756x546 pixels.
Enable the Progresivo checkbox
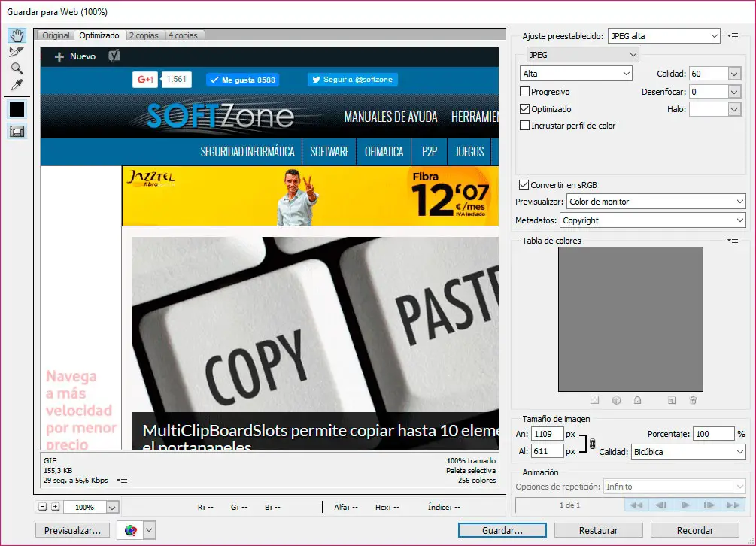524,91
